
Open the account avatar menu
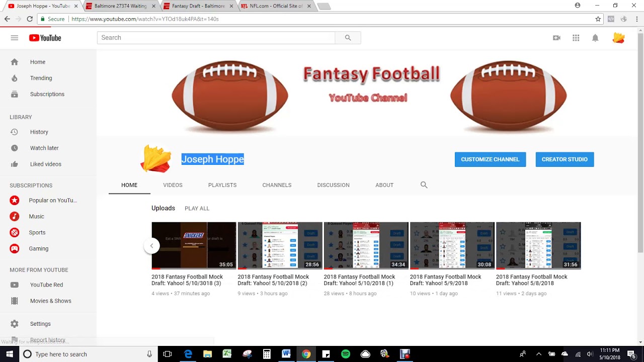(618, 38)
